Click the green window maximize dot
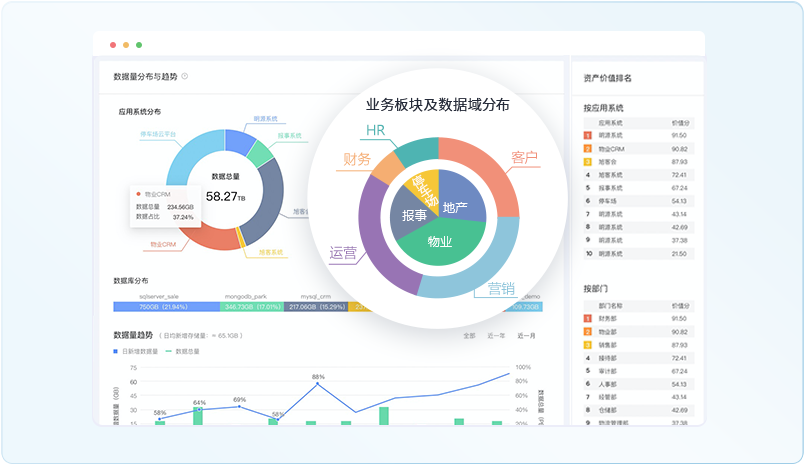806x467 pixels. (x=139, y=45)
